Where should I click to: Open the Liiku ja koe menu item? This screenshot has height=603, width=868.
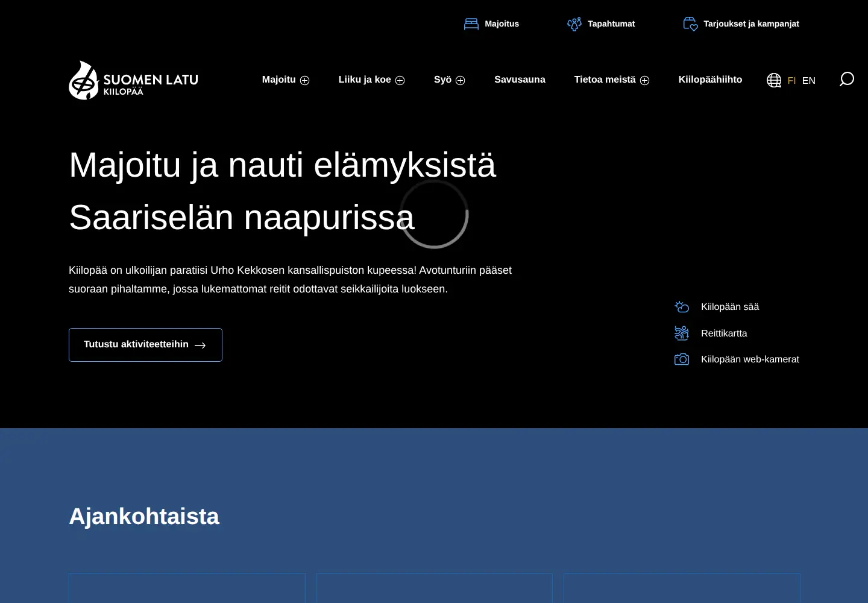[365, 80]
